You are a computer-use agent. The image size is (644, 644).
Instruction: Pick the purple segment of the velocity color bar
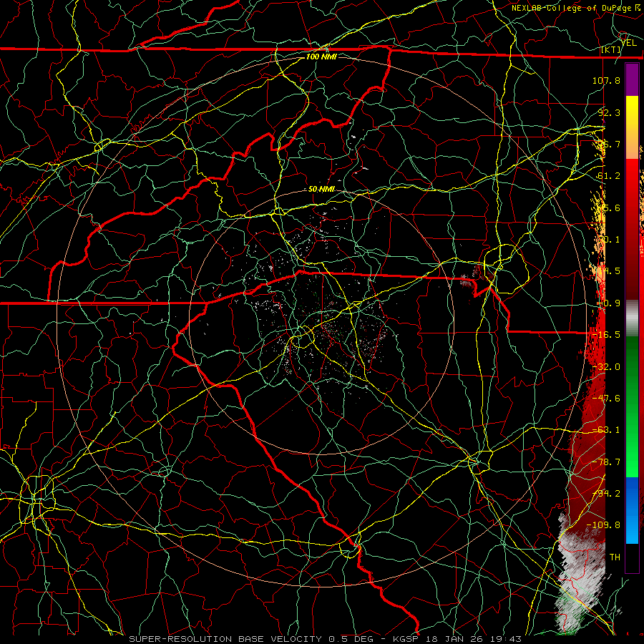[x=632, y=80]
